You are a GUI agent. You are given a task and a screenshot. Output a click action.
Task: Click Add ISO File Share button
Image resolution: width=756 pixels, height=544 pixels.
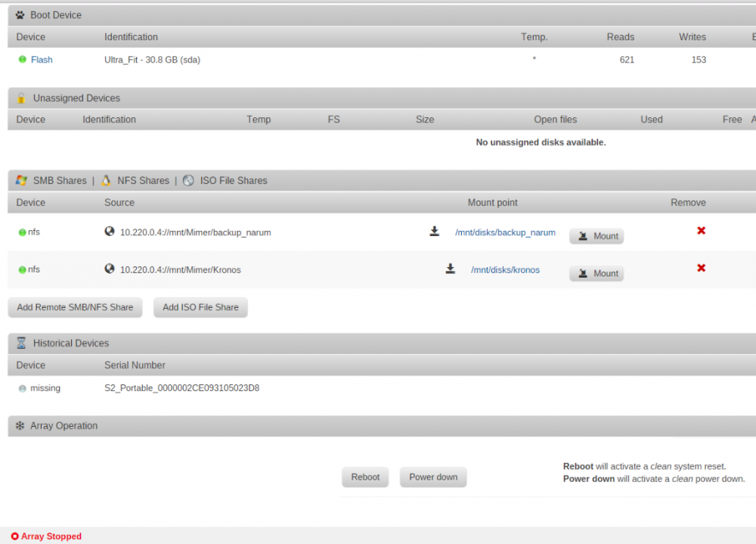coord(200,307)
